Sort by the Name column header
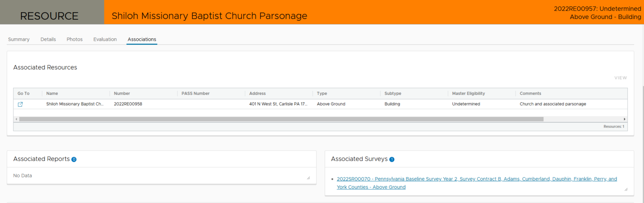The width and height of the screenshot is (644, 203). pos(52,93)
